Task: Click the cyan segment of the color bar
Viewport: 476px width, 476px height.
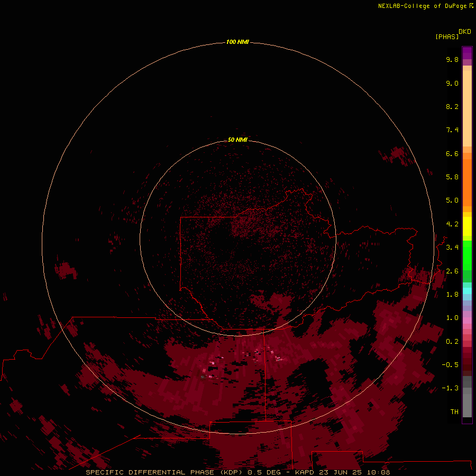Action: click(x=467, y=291)
